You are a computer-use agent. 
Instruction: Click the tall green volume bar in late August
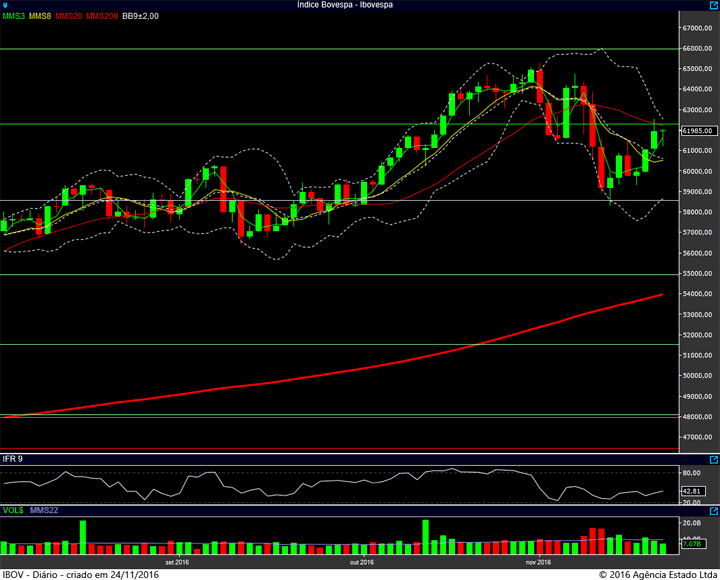83,537
